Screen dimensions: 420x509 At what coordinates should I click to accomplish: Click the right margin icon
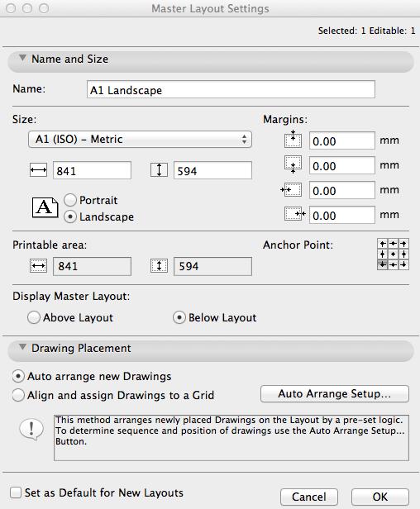pos(295,214)
